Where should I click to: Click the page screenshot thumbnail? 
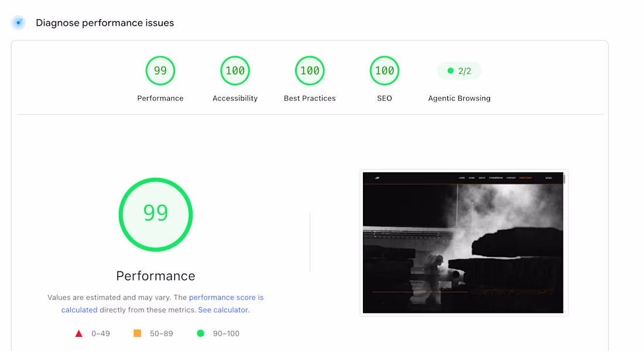click(464, 243)
